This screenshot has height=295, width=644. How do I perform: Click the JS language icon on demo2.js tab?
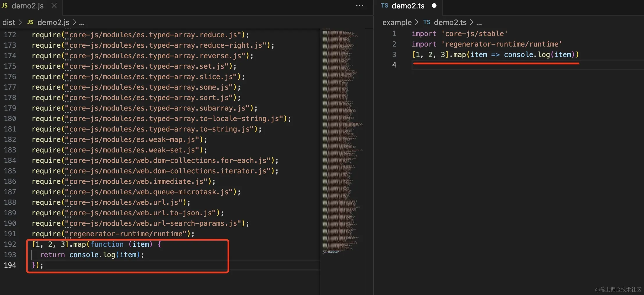[5, 6]
